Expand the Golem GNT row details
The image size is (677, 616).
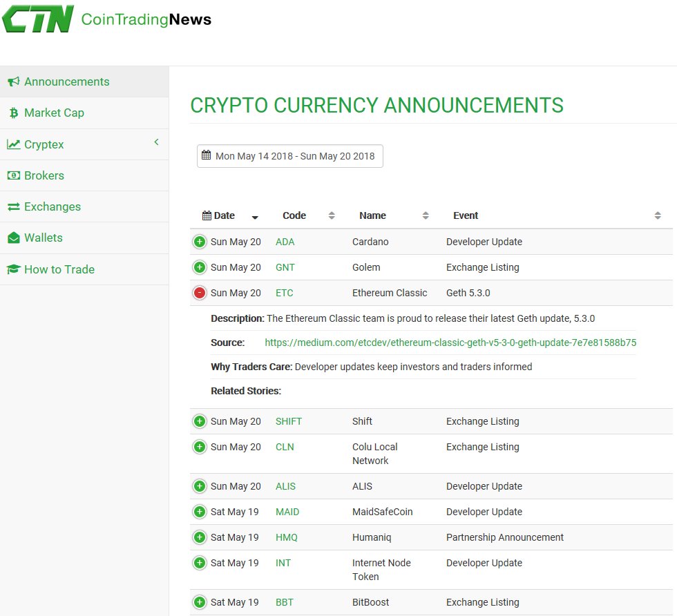pyautogui.click(x=200, y=267)
